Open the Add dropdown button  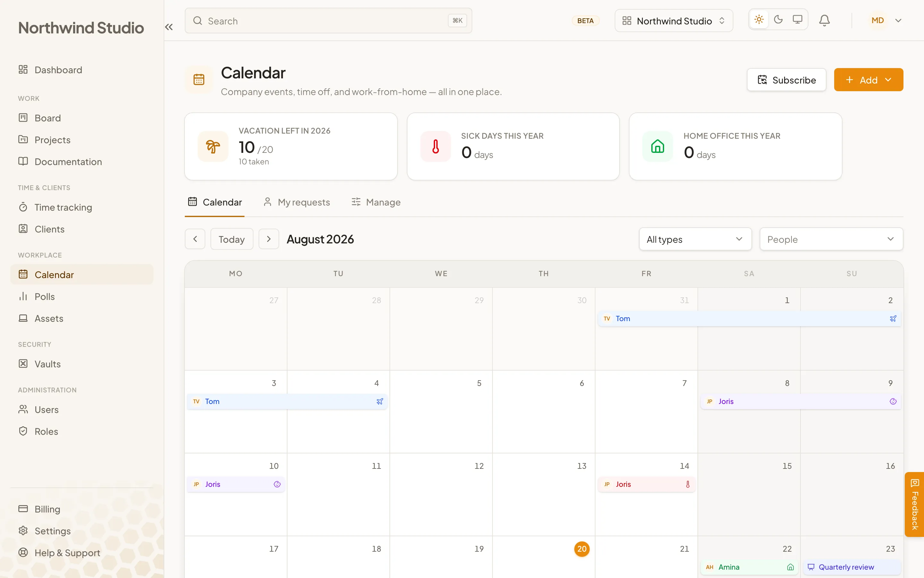pyautogui.click(x=868, y=80)
